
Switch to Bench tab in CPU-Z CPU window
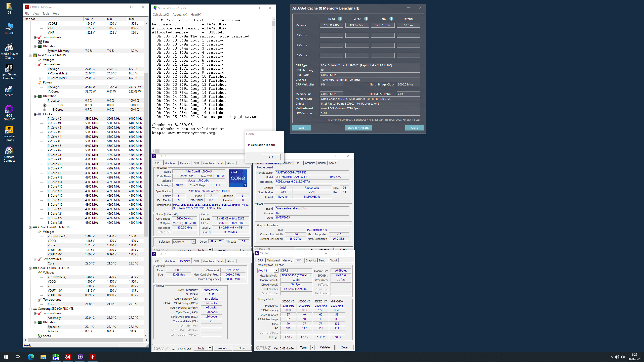pos(220,163)
